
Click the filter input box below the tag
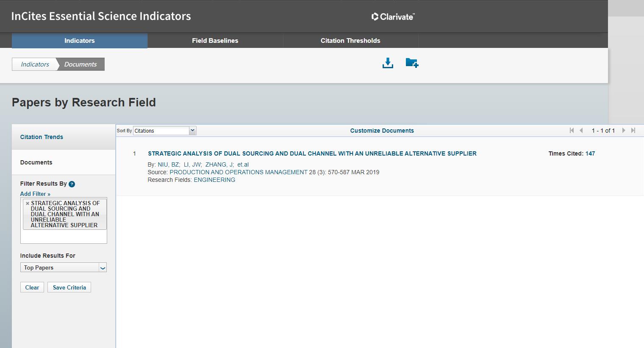tap(64, 237)
